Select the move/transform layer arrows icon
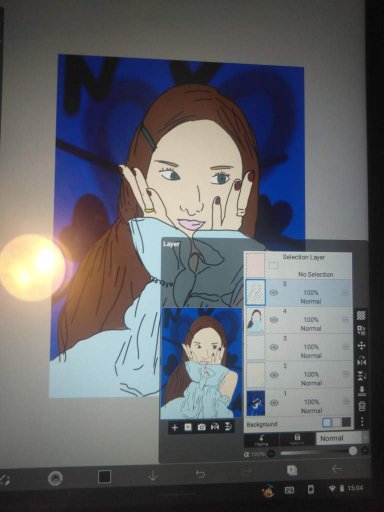384x512 pixels. pyautogui.click(x=361, y=346)
